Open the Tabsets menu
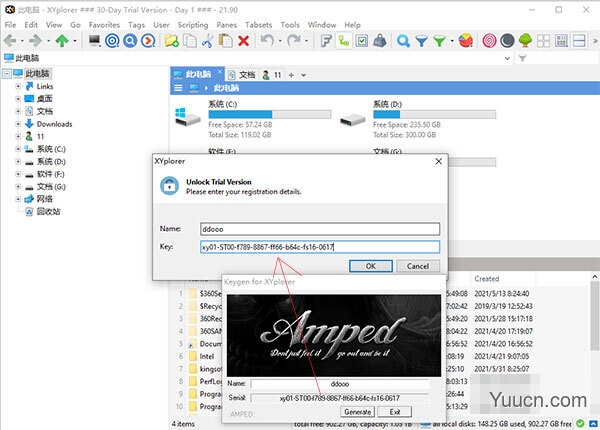Image resolution: width=600 pixels, height=430 pixels. tap(258, 25)
